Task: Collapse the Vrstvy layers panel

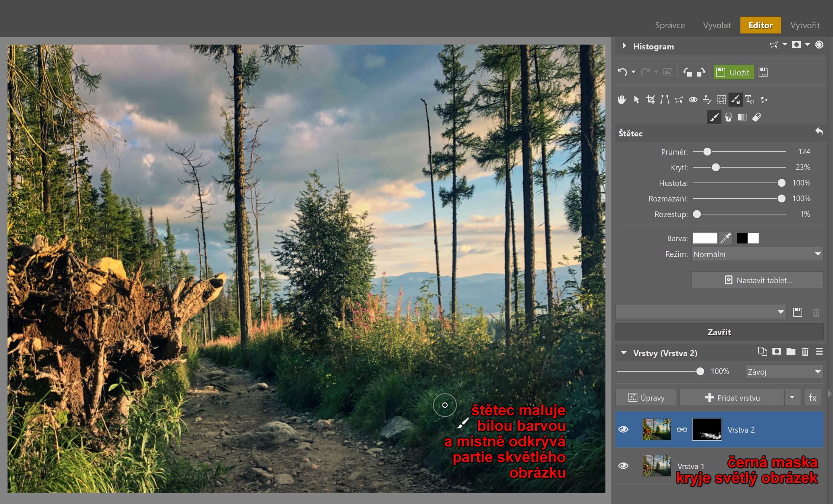Action: [x=624, y=353]
